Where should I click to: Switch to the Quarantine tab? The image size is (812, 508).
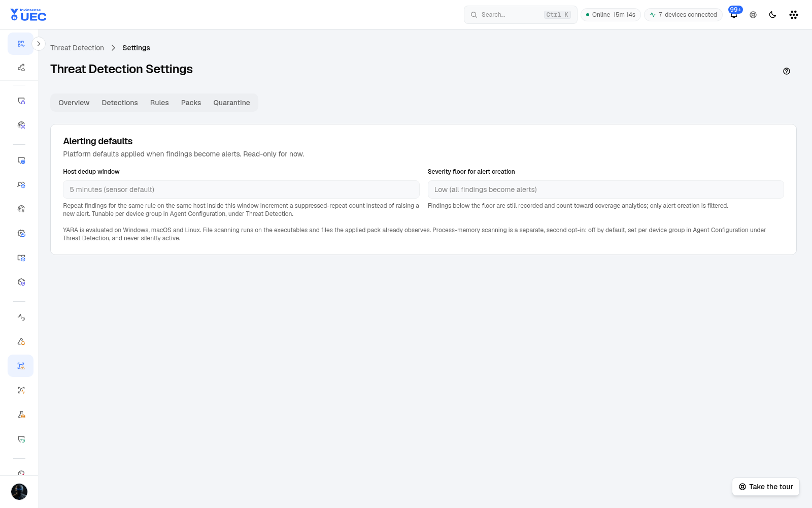coord(231,103)
